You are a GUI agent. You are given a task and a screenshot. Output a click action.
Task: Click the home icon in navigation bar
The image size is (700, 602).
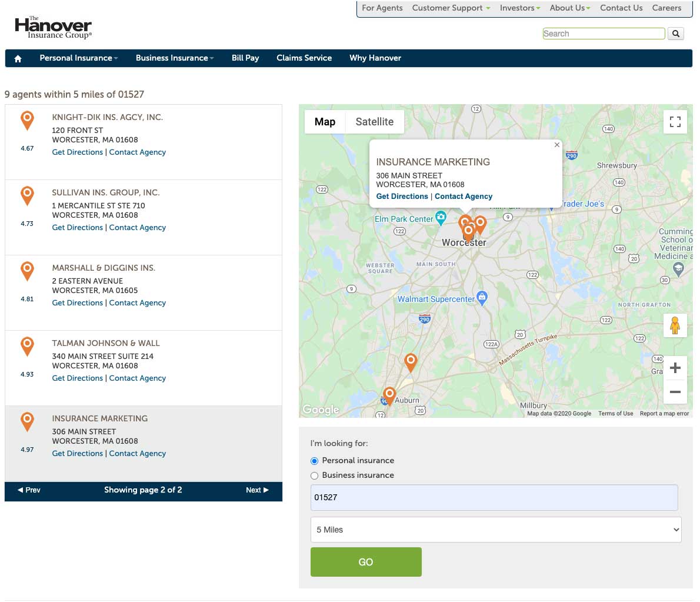[18, 58]
